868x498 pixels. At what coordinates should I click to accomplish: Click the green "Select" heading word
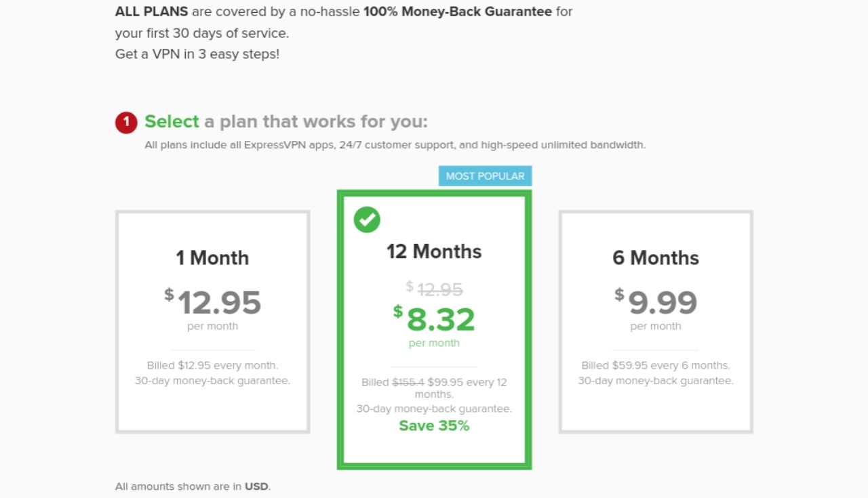point(172,122)
